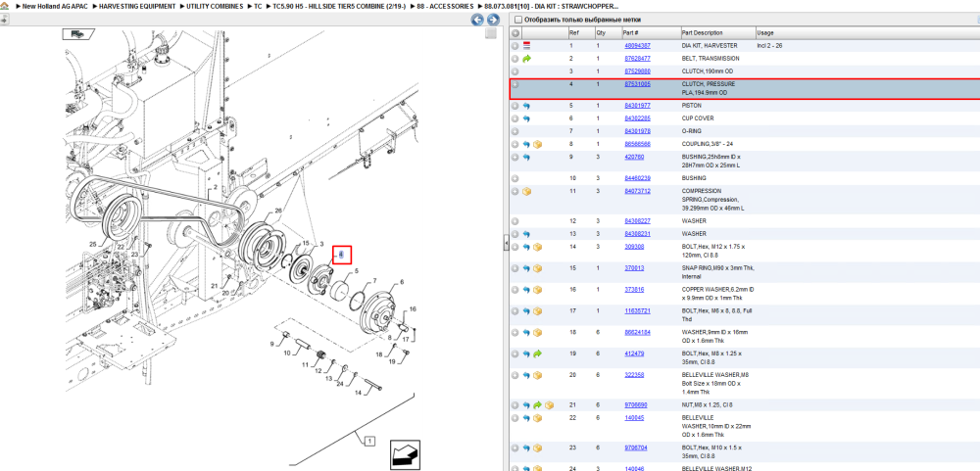Click blue arrow icon for part 84308231
Viewport: 980px width, 471px height.
527,234
